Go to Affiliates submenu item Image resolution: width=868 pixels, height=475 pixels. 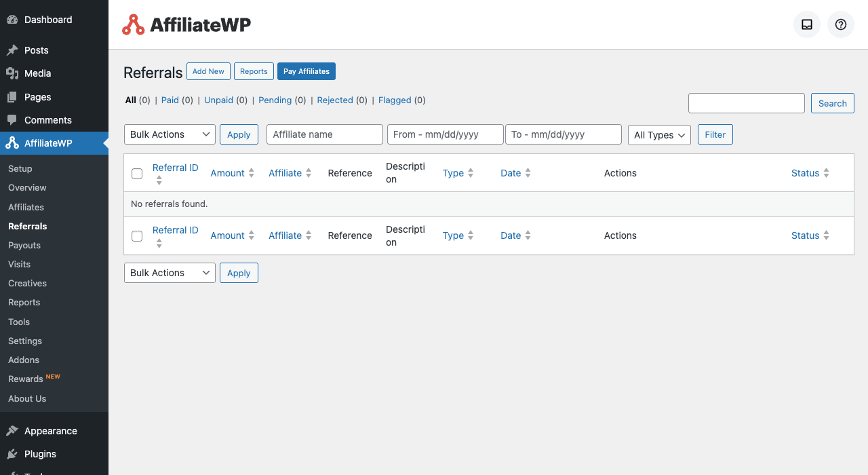[x=26, y=207]
